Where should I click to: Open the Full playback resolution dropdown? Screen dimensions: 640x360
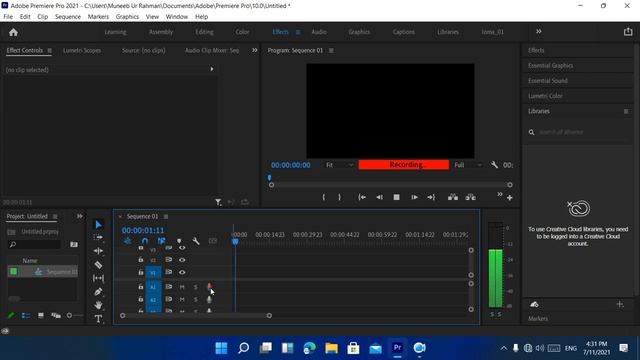click(x=468, y=165)
